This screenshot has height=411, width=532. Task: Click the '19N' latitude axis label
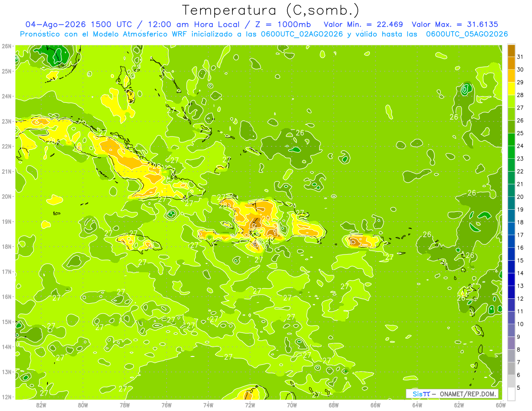[x=6, y=221]
